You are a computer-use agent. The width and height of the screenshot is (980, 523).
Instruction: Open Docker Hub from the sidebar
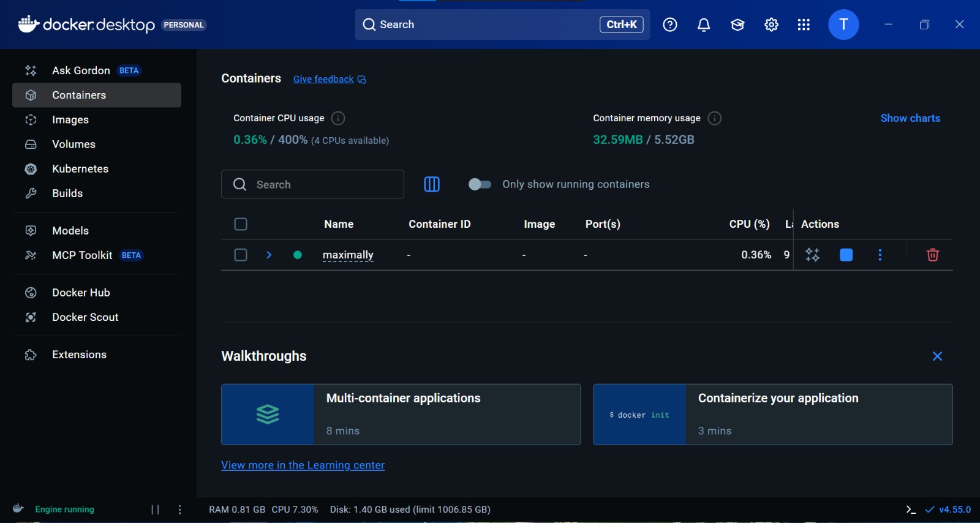click(97, 292)
